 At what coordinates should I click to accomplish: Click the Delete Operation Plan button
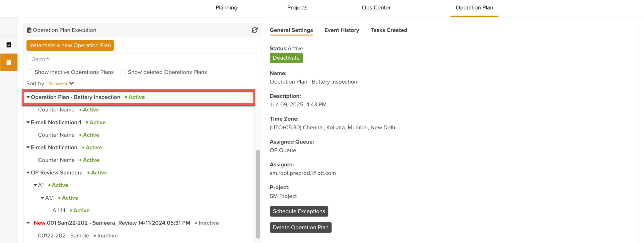pyautogui.click(x=300, y=227)
